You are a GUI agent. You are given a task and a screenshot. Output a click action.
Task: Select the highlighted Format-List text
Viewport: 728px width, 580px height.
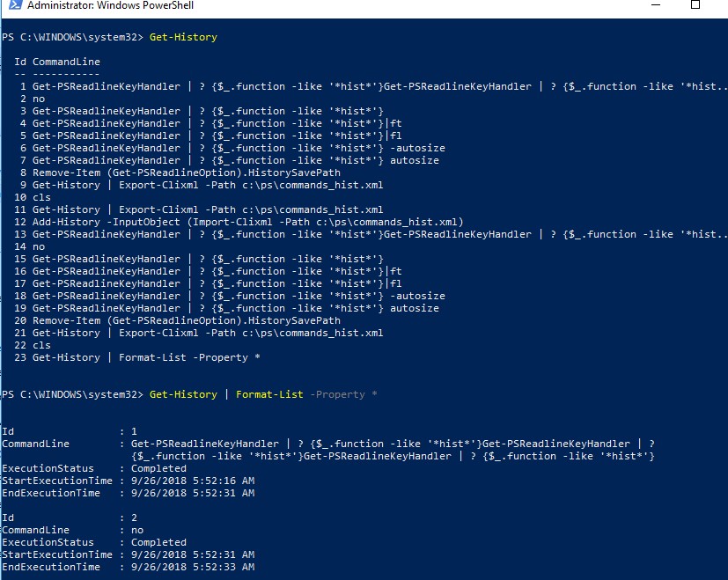click(268, 393)
